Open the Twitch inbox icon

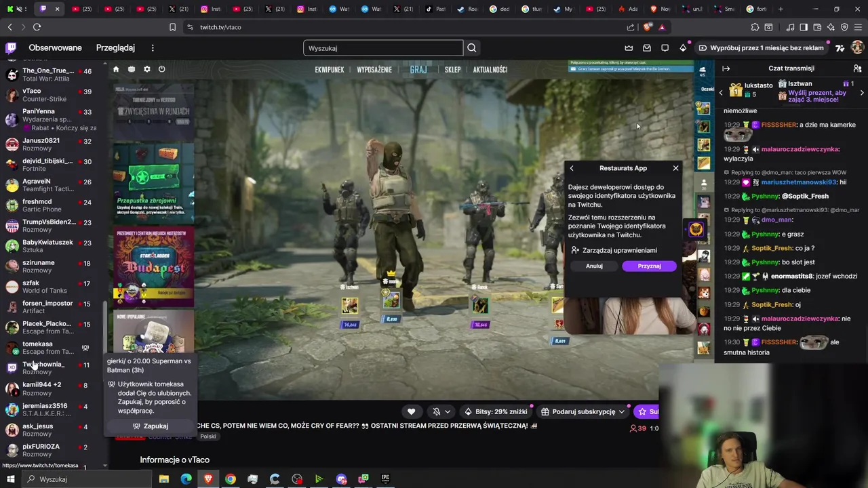tap(647, 48)
